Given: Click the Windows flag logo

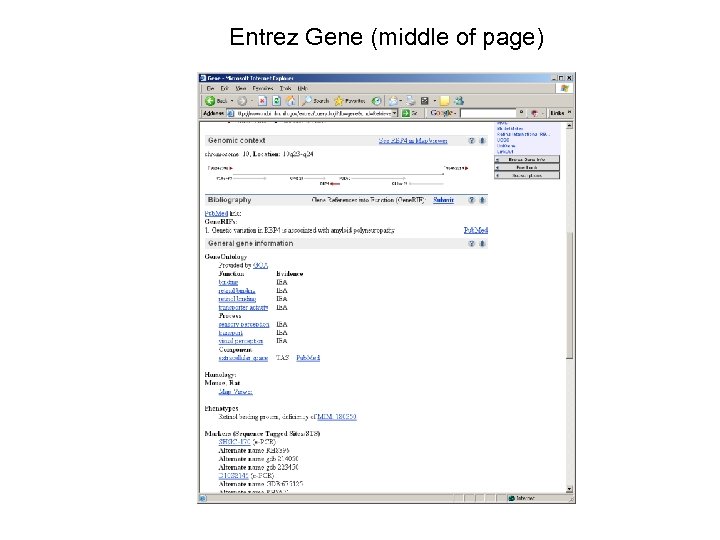Looking at the screenshot, I should (x=564, y=88).
